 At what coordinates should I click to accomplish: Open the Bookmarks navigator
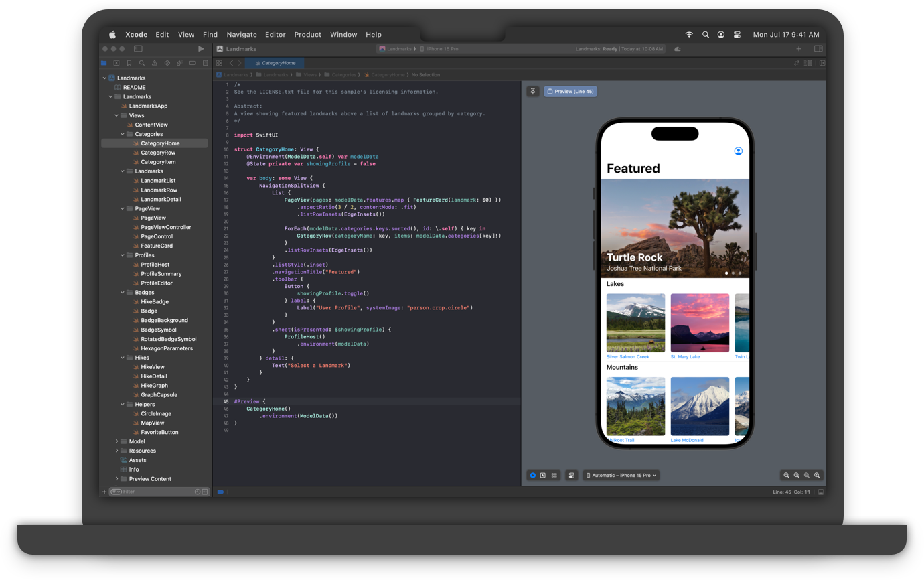coord(129,62)
